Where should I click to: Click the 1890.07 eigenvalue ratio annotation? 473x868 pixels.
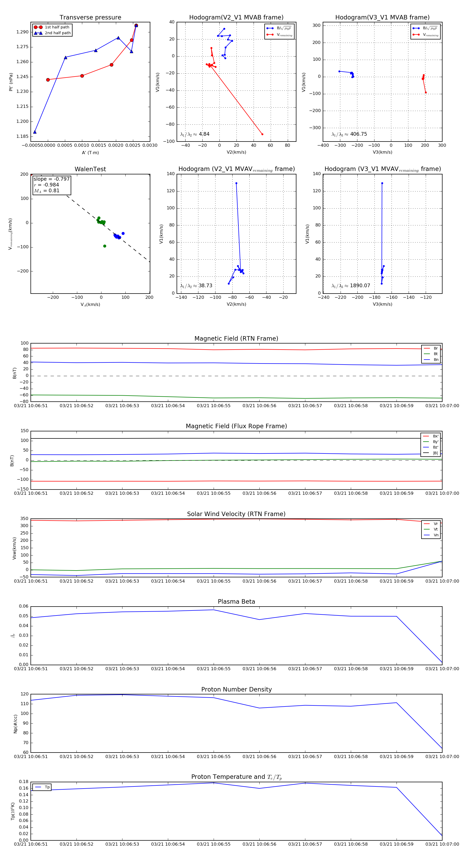351,286
